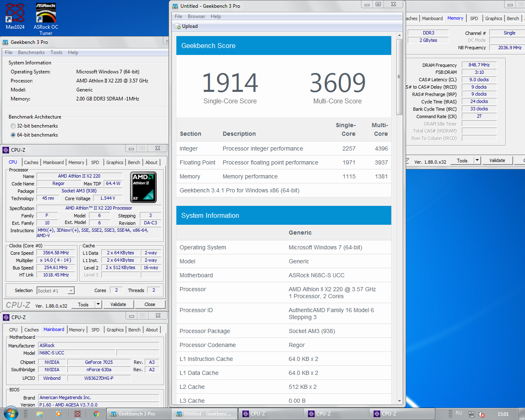
Task: Click the RU language indicator
Action: pos(459,413)
